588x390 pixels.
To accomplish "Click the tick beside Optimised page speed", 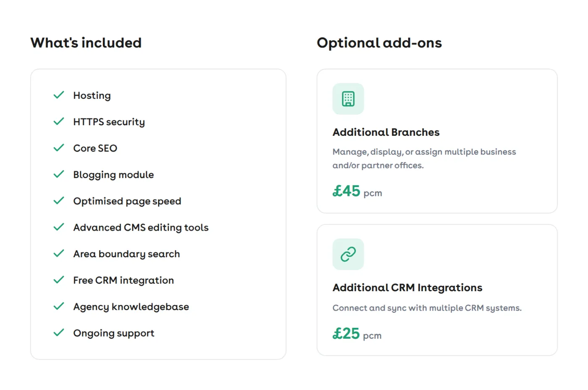I will pos(59,201).
